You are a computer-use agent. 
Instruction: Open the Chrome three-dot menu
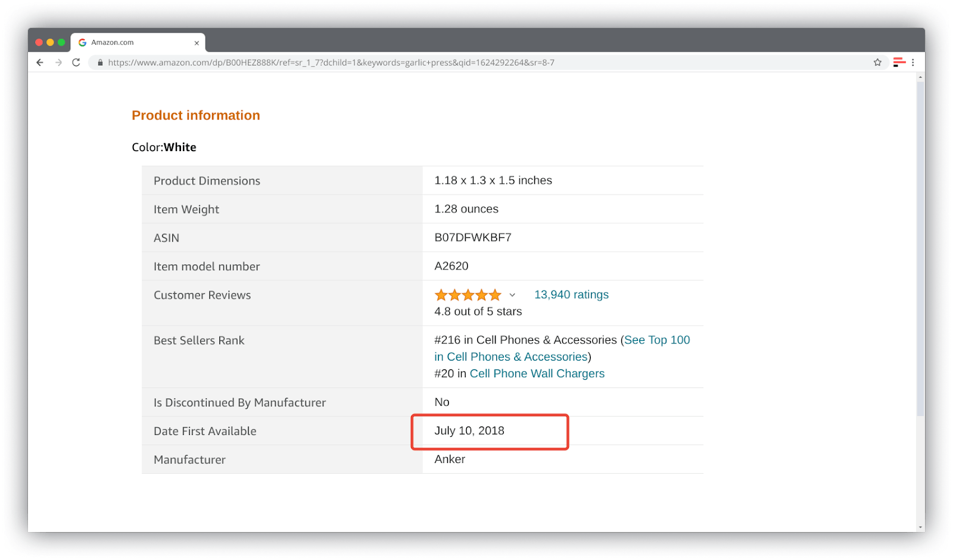click(913, 62)
